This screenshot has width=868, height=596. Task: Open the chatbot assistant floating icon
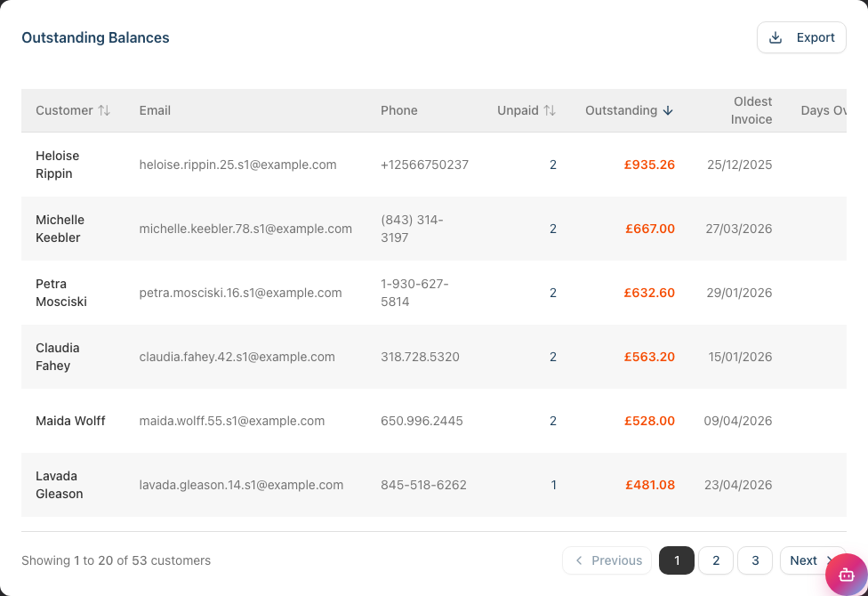coord(846,575)
